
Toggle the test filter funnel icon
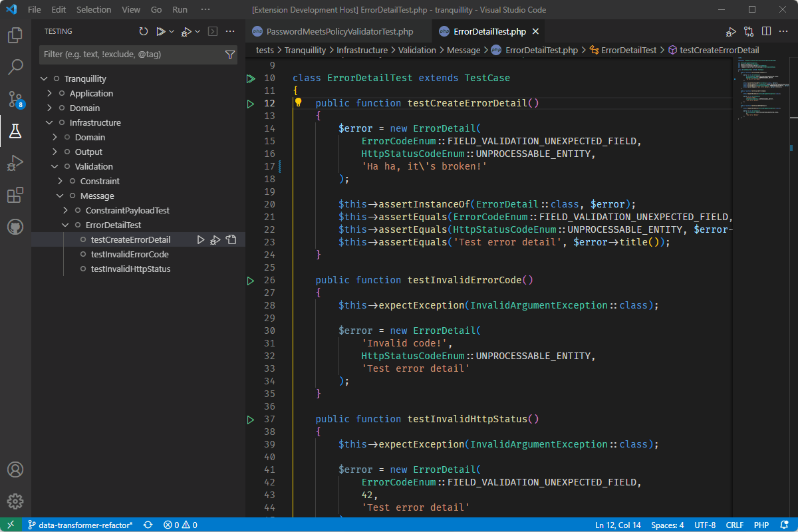click(230, 55)
